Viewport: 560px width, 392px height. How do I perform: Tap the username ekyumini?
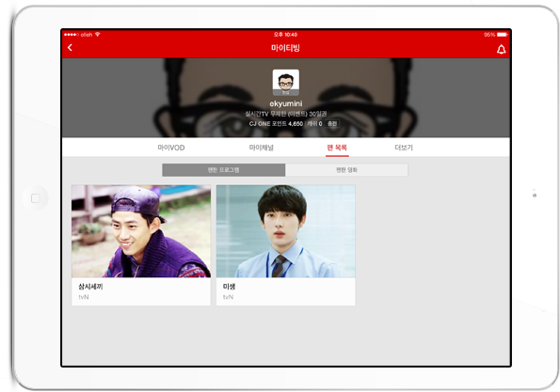coord(286,103)
